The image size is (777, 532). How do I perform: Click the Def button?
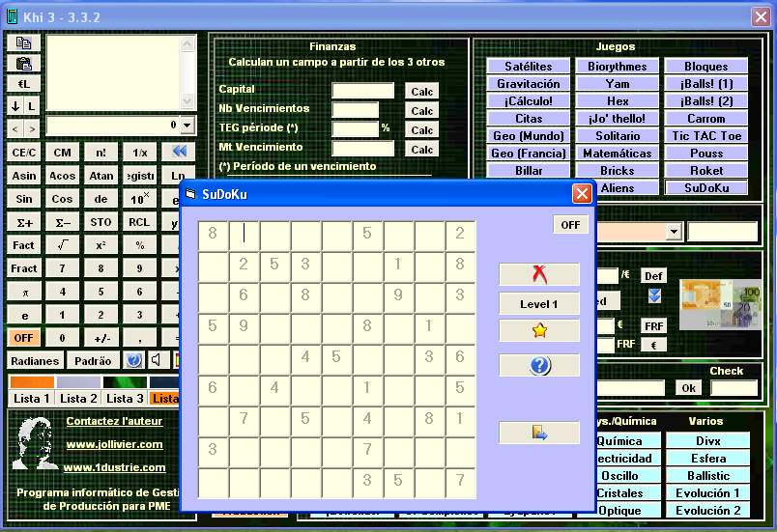(x=653, y=275)
